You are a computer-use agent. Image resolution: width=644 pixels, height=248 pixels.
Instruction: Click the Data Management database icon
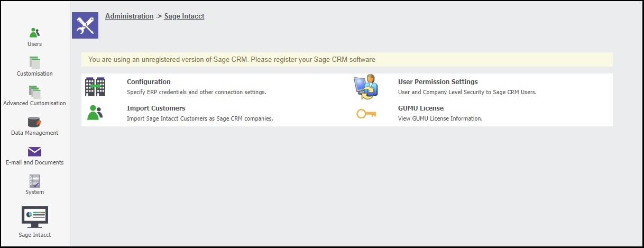click(x=35, y=122)
